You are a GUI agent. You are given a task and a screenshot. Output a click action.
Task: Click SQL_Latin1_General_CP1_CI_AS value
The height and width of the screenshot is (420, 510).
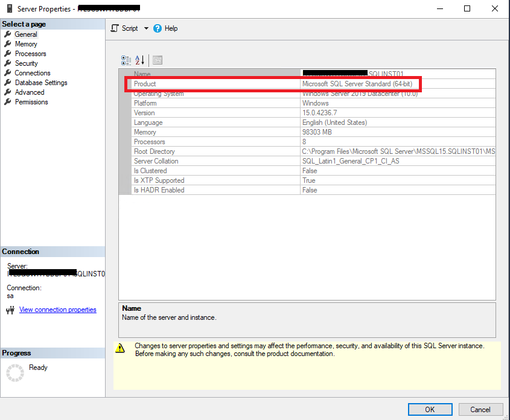tap(351, 161)
